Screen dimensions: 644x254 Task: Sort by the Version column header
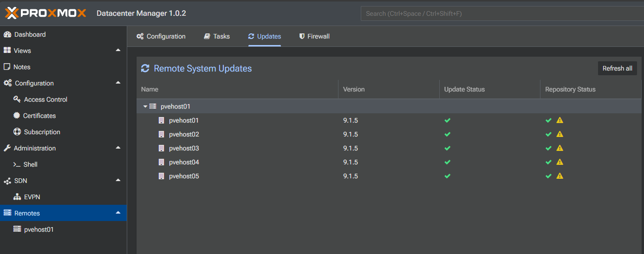tap(389, 89)
